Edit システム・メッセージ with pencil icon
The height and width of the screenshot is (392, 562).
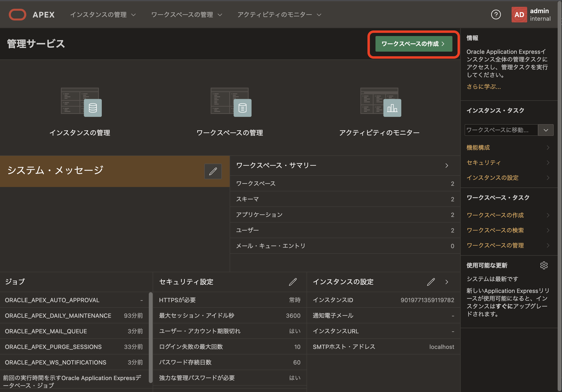(x=213, y=171)
